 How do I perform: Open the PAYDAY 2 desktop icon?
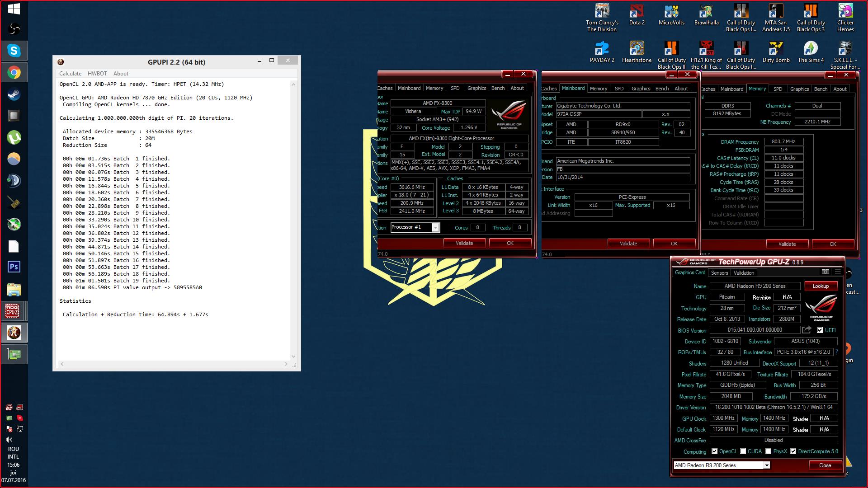pyautogui.click(x=602, y=52)
